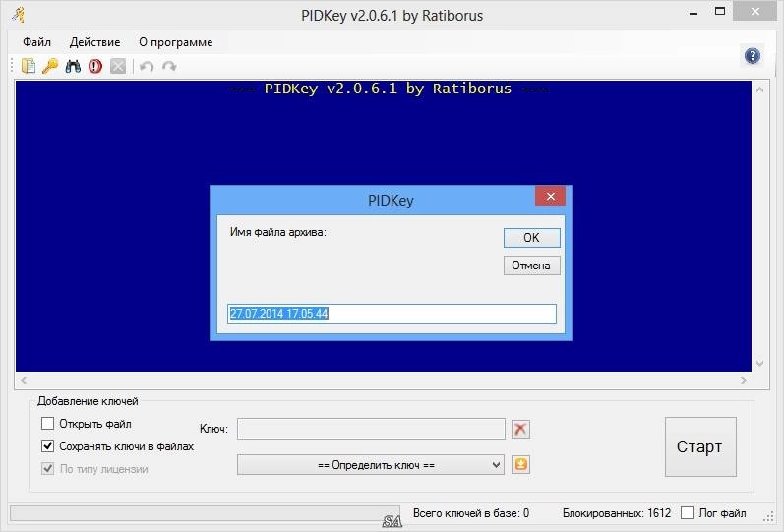Click Блокированных: 1612 status text

click(x=617, y=513)
